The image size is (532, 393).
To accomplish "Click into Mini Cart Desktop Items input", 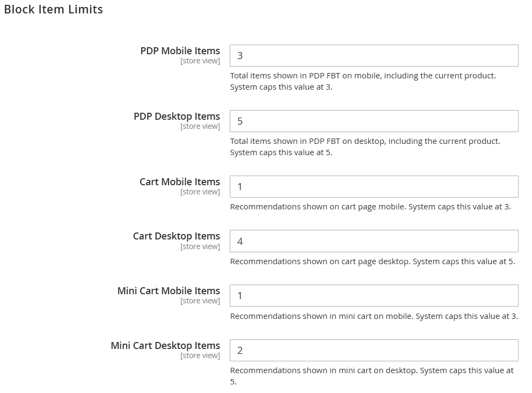I will tap(374, 350).
